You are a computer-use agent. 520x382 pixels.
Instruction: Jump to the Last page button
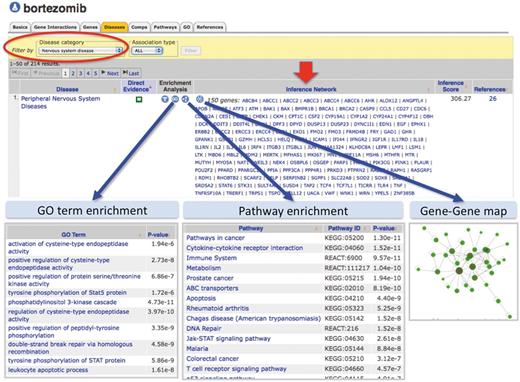tap(131, 73)
